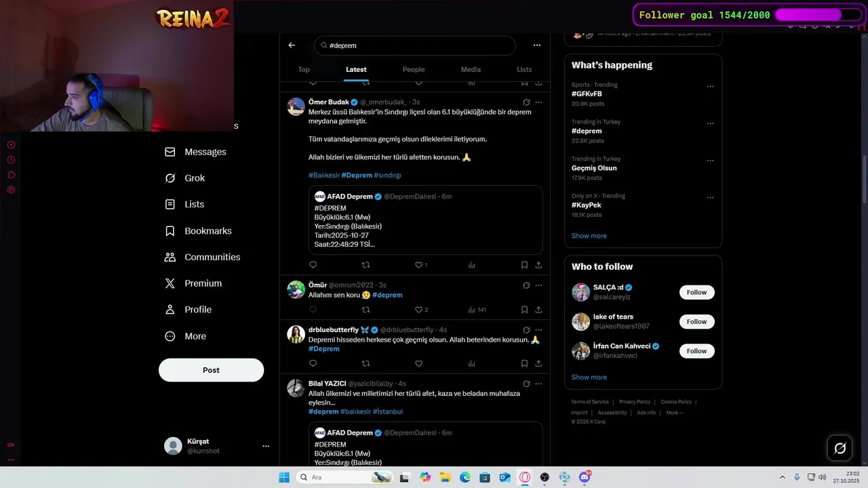
Task: Open Opera GX sidebar history clock
Action: tap(11, 160)
